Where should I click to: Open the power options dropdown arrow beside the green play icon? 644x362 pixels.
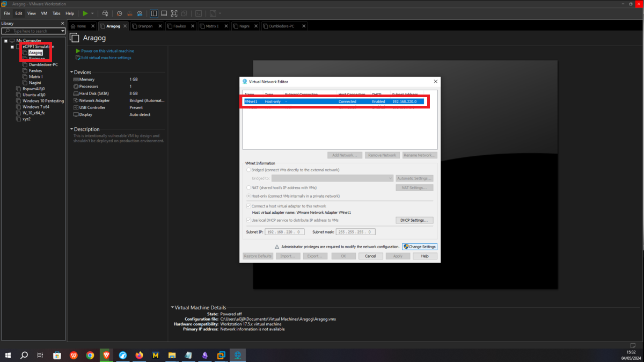[x=92, y=13]
